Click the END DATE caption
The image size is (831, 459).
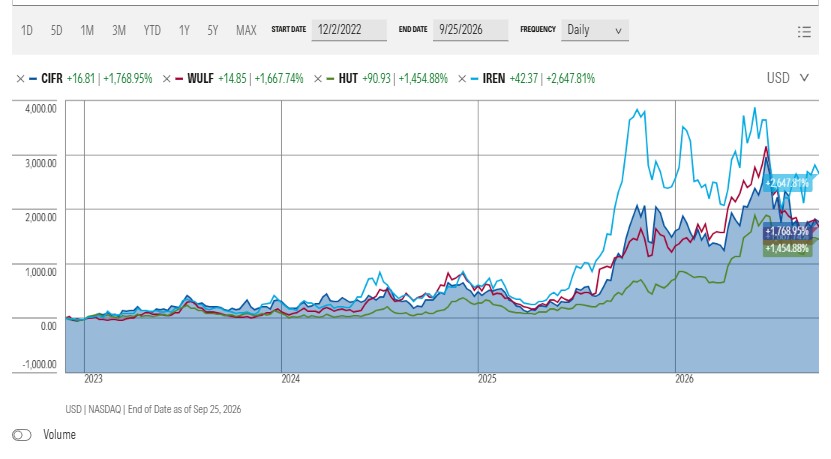[x=413, y=30]
